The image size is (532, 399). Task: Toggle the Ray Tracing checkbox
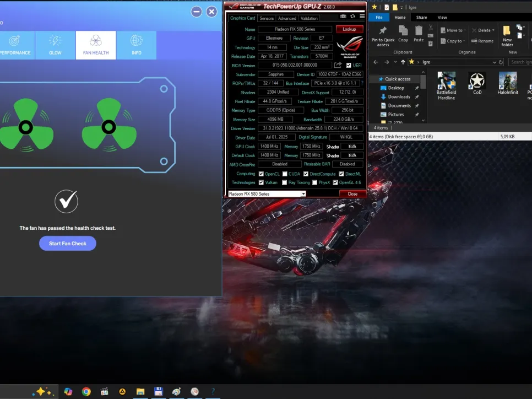pos(284,182)
